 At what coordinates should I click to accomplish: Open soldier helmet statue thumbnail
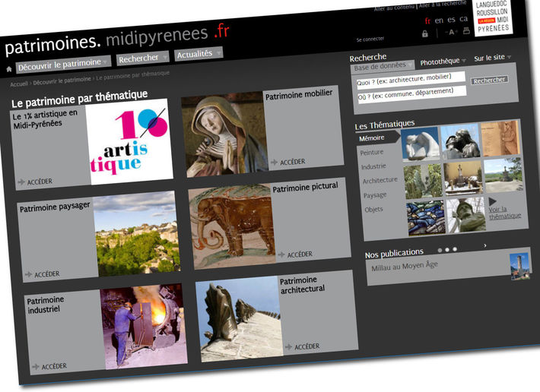pyautogui.click(x=466, y=215)
